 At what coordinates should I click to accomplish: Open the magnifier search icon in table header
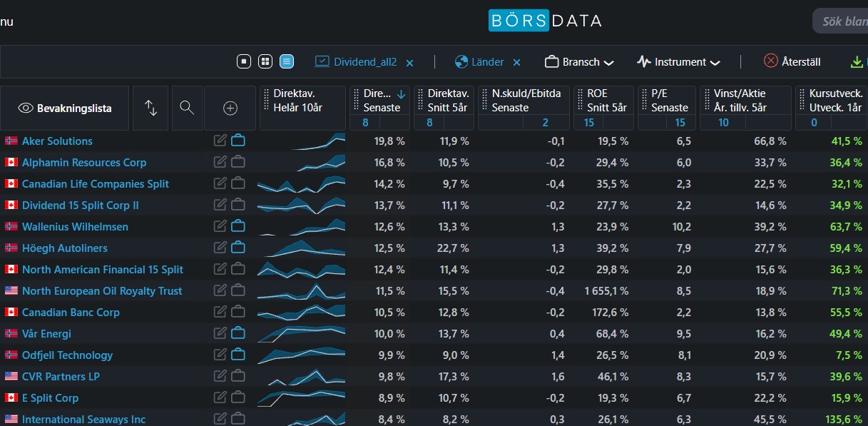(186, 108)
